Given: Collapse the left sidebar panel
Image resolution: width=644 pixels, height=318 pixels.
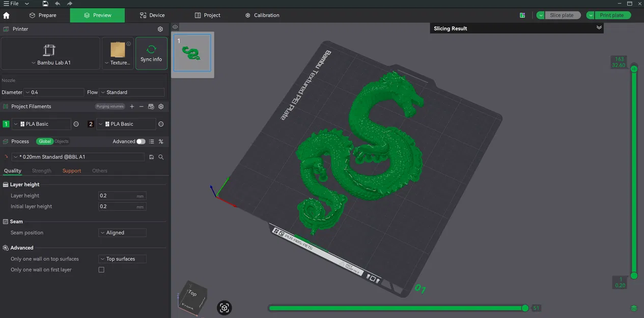Looking at the screenshot, I should pos(175,27).
